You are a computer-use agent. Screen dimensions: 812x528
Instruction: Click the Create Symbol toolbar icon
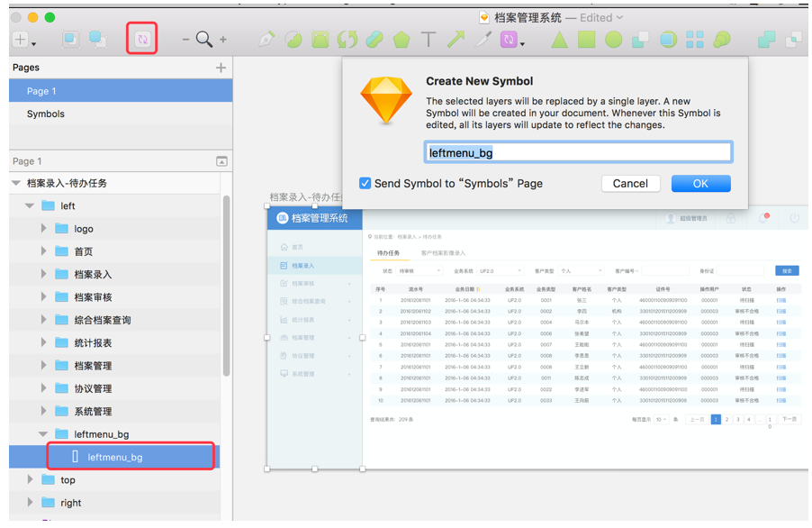click(142, 39)
